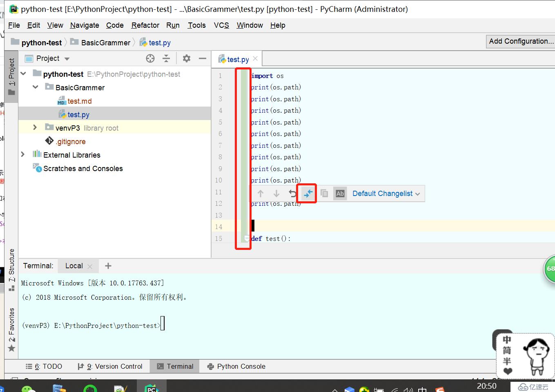Open the VCS menu
555x392 pixels.
(221, 25)
